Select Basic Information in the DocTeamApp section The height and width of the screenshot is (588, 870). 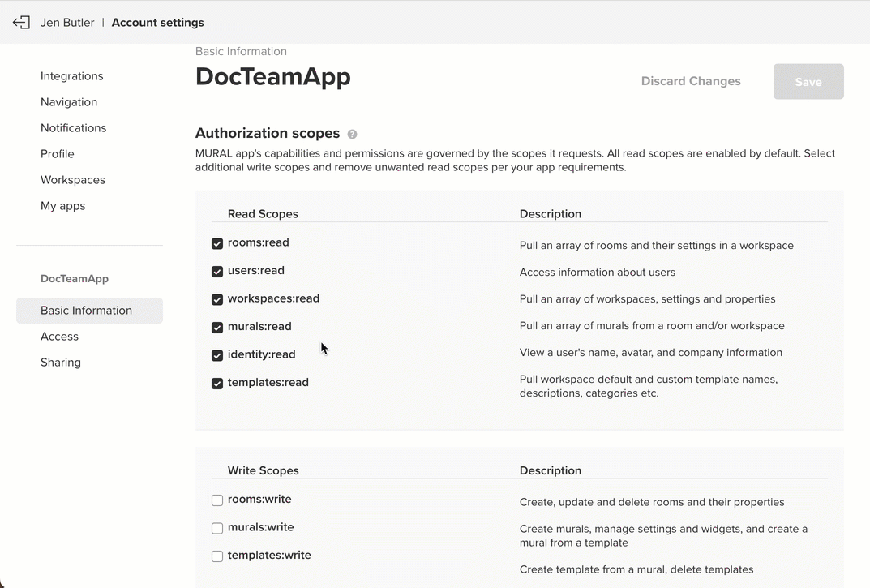click(x=89, y=311)
